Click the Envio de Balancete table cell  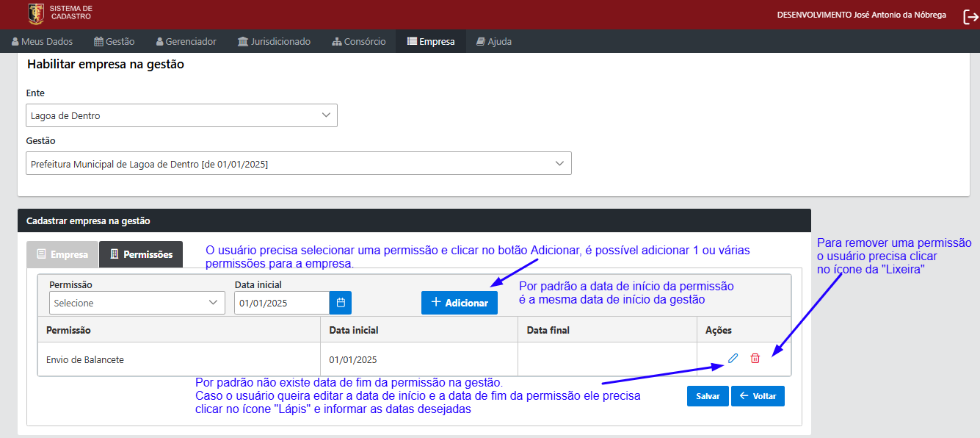click(179, 359)
